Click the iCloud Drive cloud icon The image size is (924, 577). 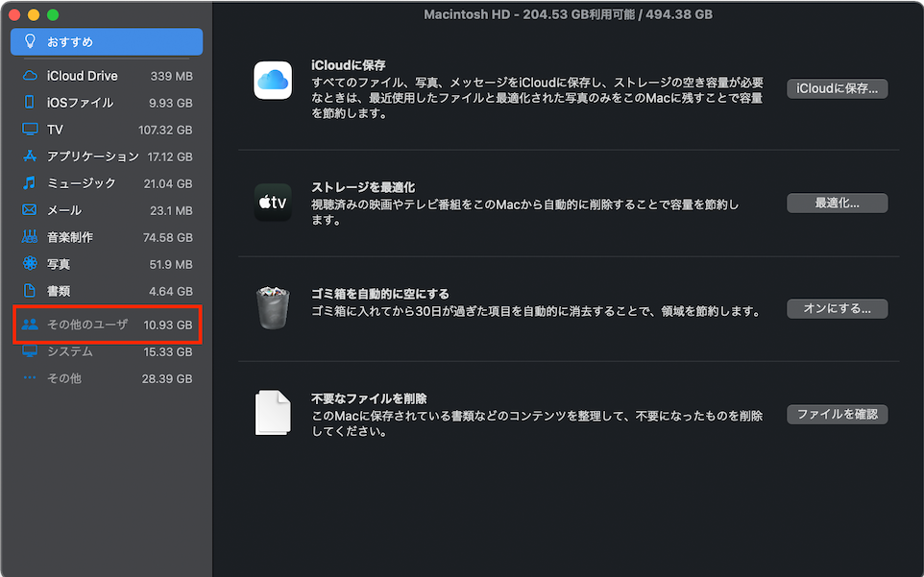pos(30,76)
